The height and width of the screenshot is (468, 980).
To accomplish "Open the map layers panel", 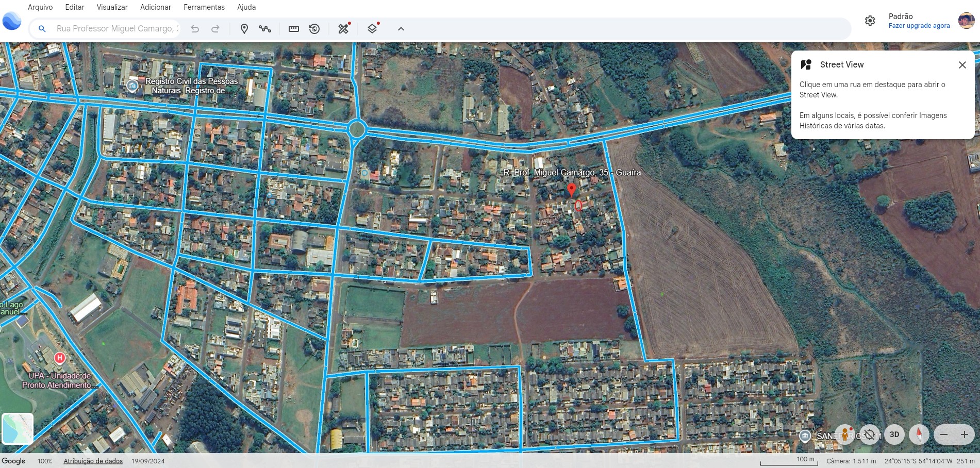I will coord(372,29).
